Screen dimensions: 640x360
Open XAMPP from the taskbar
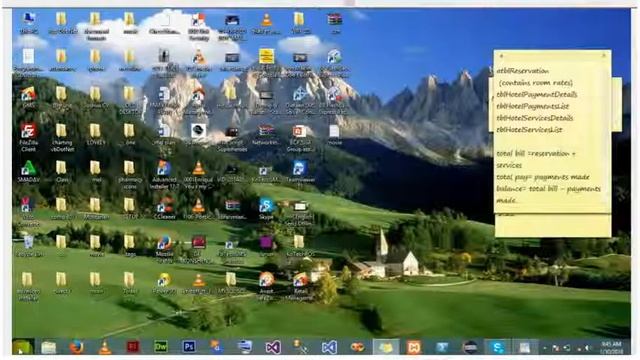tap(413, 347)
